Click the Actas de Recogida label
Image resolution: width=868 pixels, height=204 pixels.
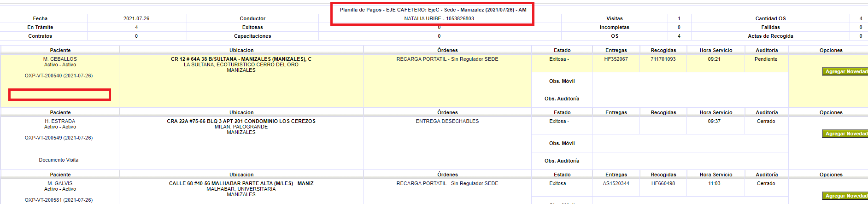click(x=770, y=36)
